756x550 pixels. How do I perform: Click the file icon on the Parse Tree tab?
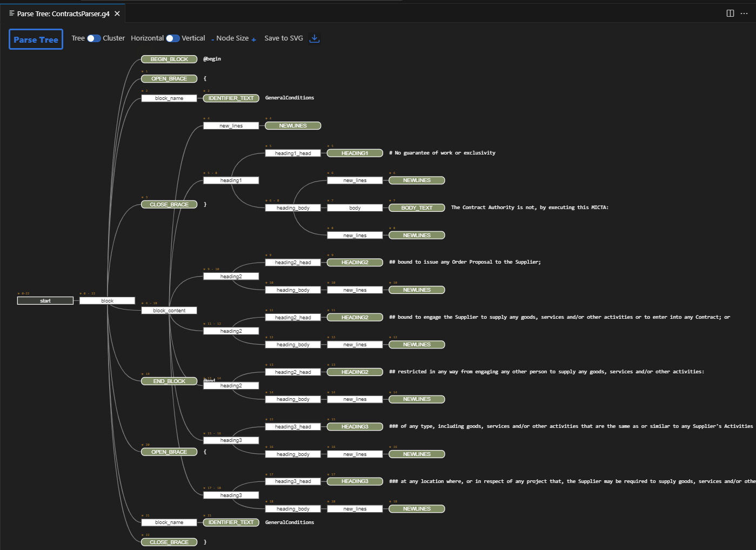[12, 14]
